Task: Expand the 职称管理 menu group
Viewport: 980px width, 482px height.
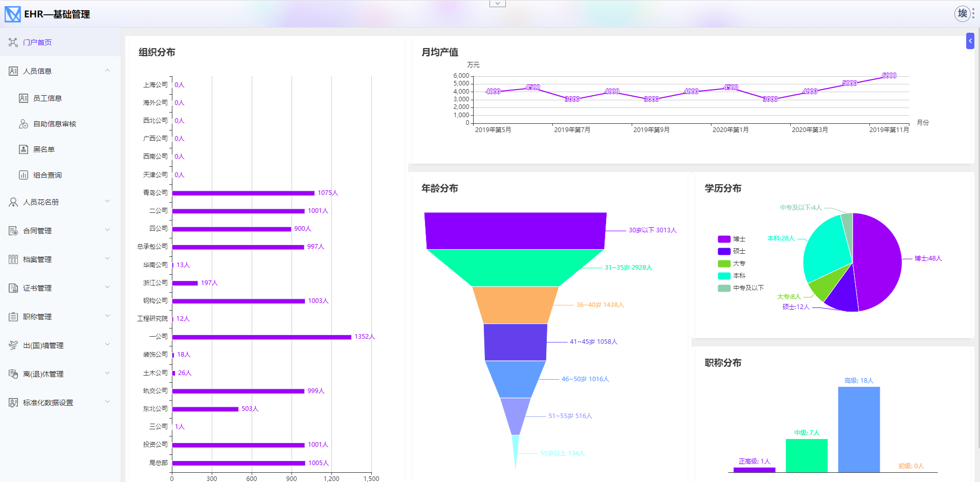Action: (x=107, y=316)
